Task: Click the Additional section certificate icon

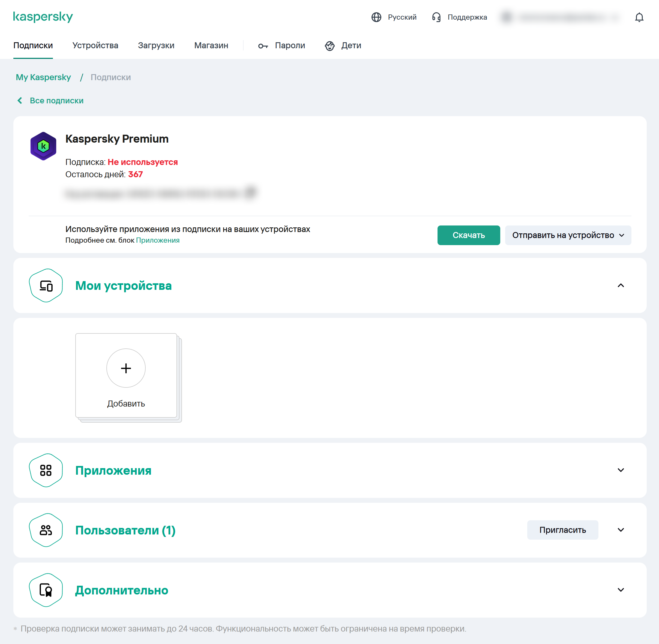Action: click(46, 590)
